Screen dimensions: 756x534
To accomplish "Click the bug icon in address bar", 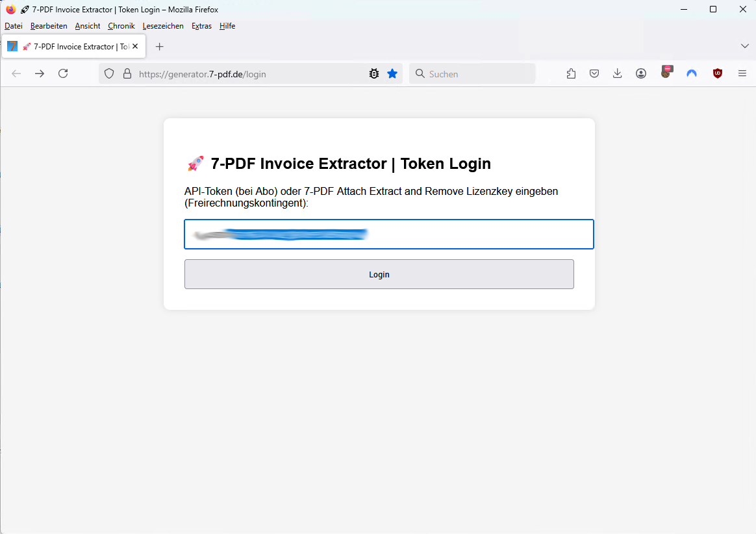I will click(374, 74).
